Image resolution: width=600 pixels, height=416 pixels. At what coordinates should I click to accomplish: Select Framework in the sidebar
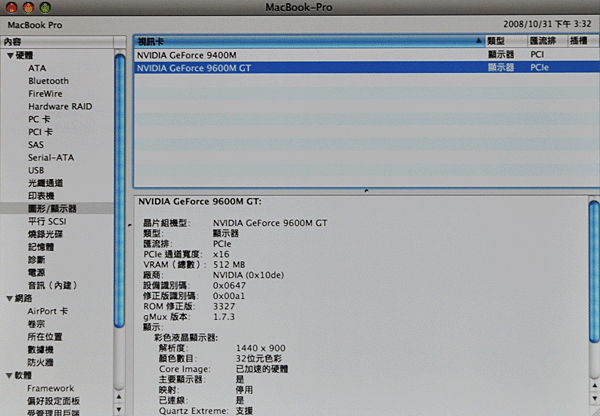[51, 388]
